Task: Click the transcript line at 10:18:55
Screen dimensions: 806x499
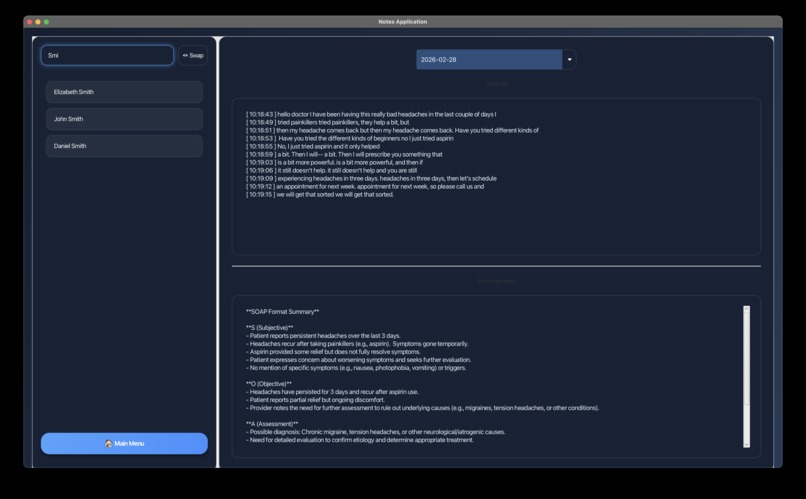Action: pyautogui.click(x=313, y=146)
